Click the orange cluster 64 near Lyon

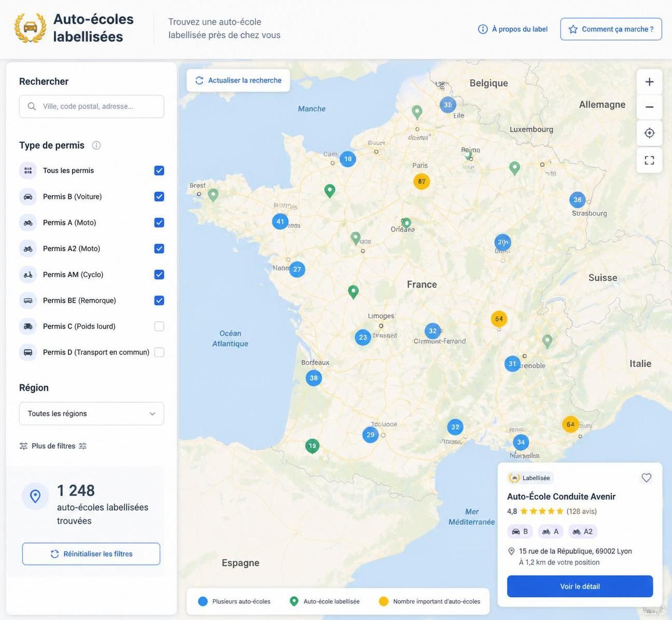(499, 319)
